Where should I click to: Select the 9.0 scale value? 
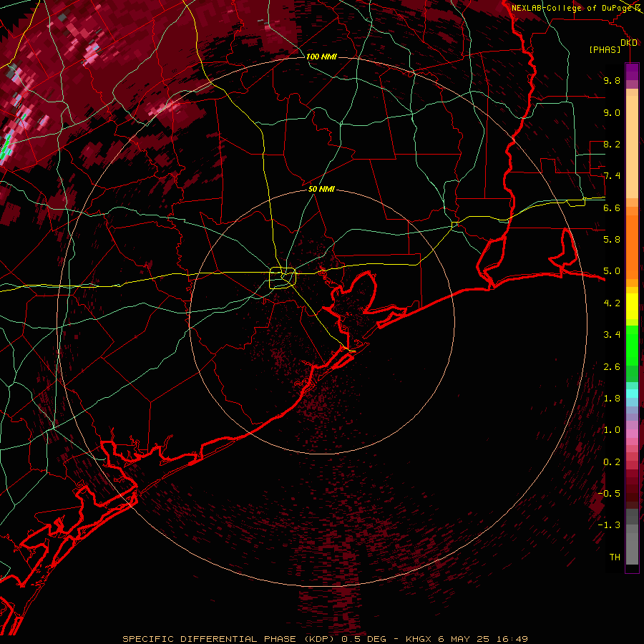[x=612, y=112]
